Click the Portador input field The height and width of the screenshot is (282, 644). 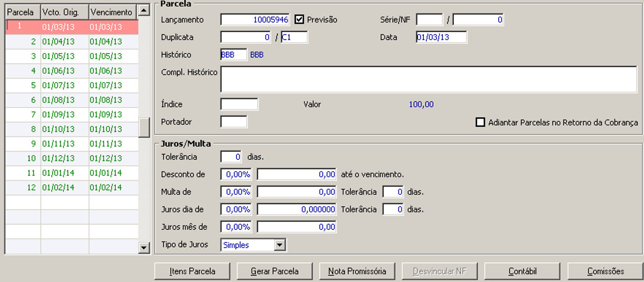pyautogui.click(x=234, y=122)
